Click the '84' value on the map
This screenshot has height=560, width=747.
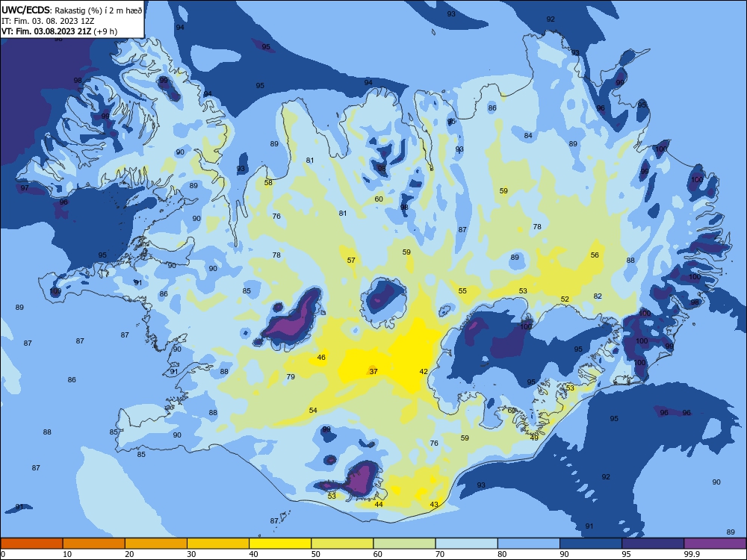[528, 136]
